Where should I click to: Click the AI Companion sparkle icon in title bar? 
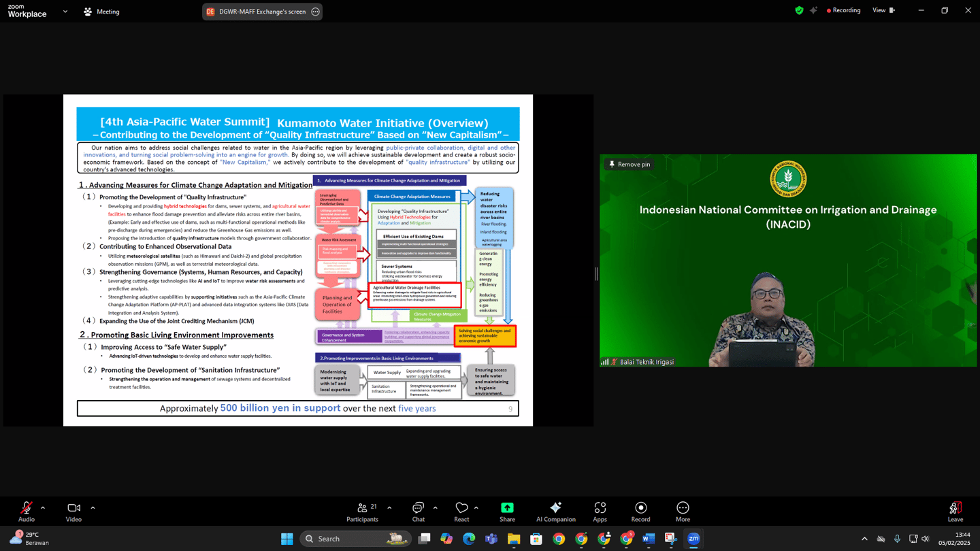point(813,11)
